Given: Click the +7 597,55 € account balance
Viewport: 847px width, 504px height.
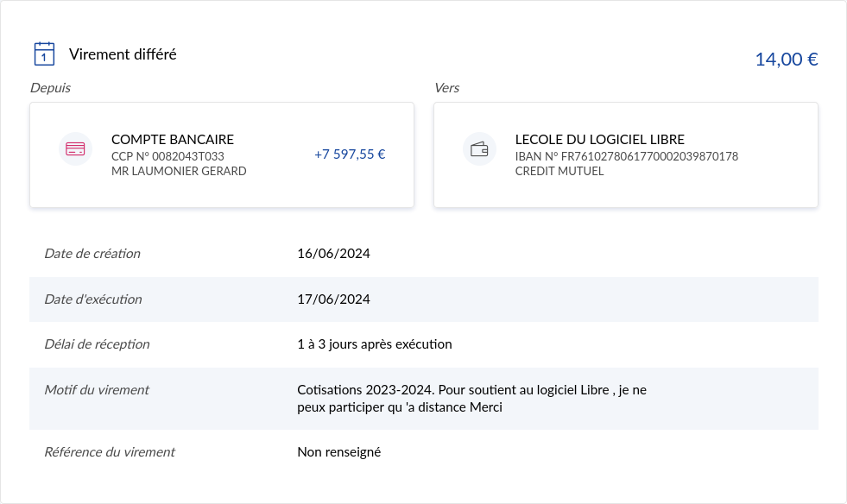Looking at the screenshot, I should (349, 154).
